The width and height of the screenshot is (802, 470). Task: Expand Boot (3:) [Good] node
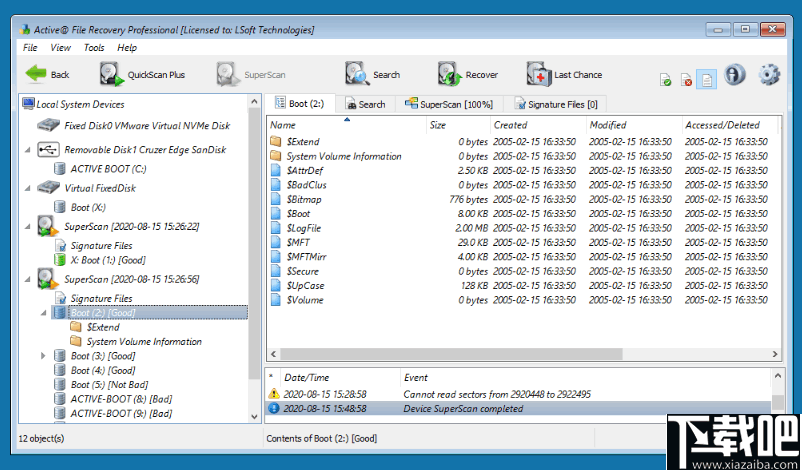[x=43, y=355]
